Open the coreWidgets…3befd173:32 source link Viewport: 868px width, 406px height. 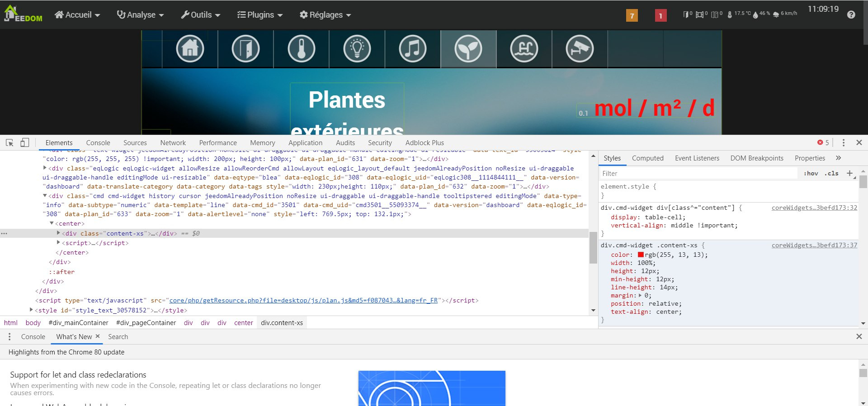814,208
